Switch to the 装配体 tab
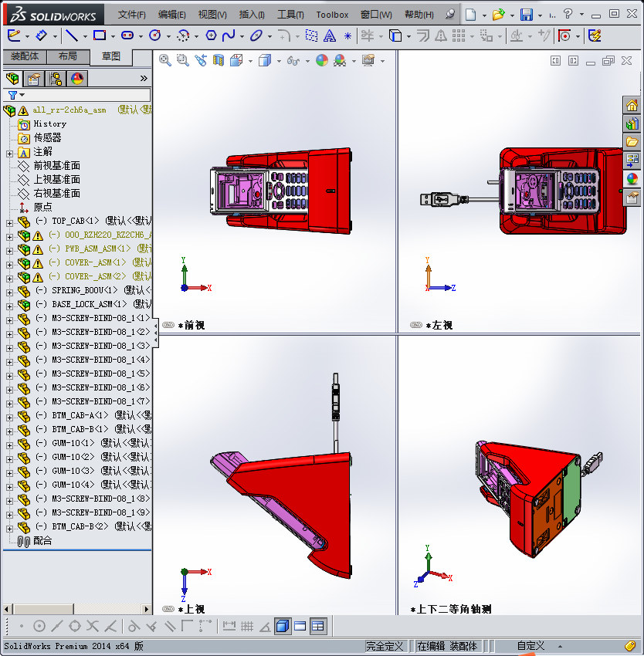Viewport: 644px width, 656px height. (25, 56)
